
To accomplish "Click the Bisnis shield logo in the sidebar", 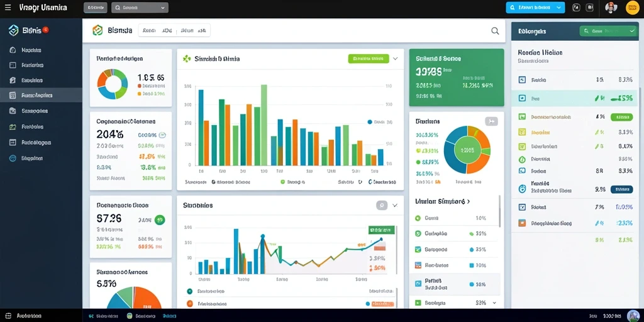I will point(14,30).
